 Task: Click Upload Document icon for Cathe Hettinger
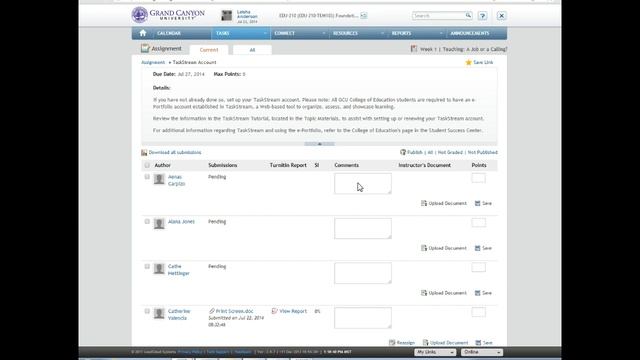(424, 293)
